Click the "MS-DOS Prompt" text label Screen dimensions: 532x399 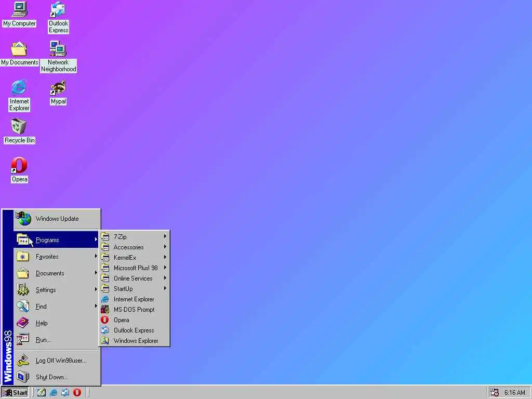[x=134, y=310]
